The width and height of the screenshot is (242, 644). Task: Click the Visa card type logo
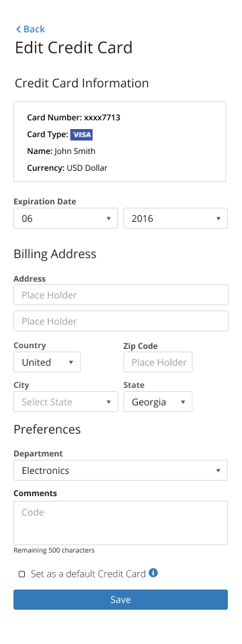click(81, 134)
